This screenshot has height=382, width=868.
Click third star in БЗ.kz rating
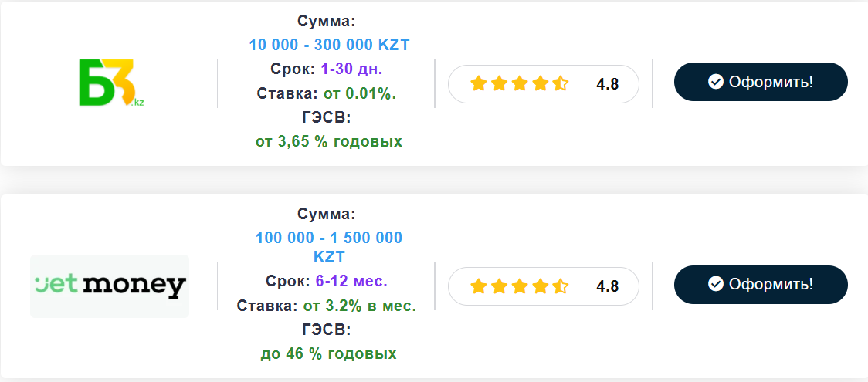pyautogui.click(x=519, y=83)
